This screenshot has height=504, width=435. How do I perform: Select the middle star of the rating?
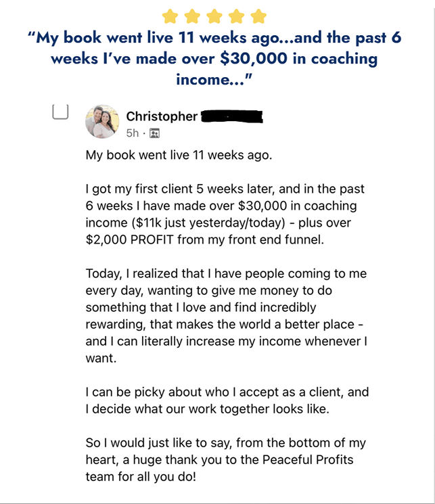pos(214,16)
